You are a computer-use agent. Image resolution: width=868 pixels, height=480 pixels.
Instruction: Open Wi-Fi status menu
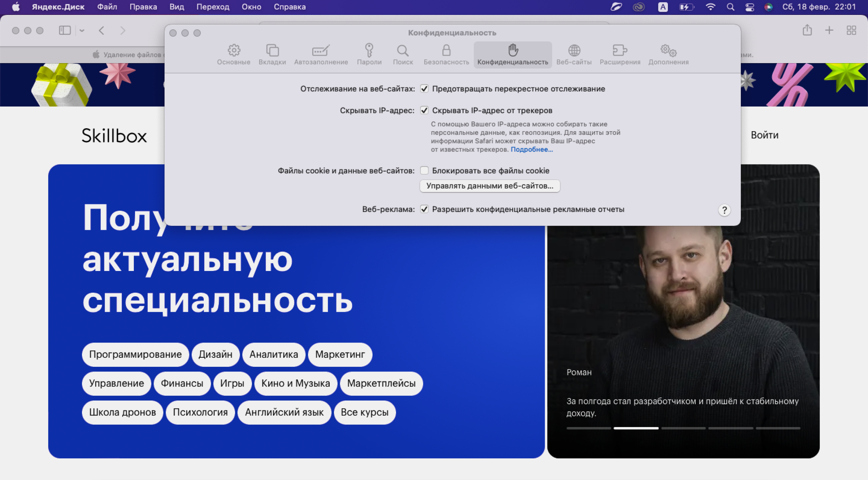[710, 7]
